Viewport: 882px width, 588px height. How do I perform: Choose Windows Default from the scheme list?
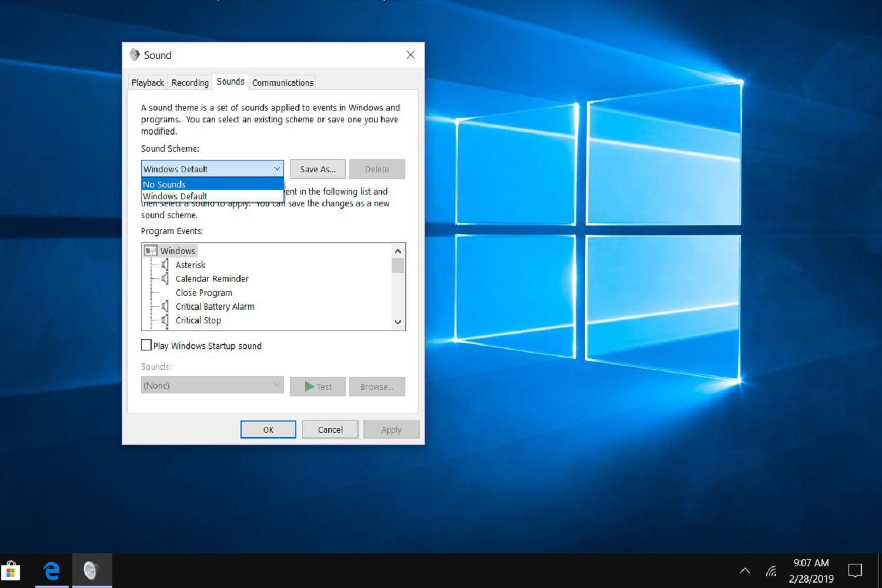[x=212, y=196]
